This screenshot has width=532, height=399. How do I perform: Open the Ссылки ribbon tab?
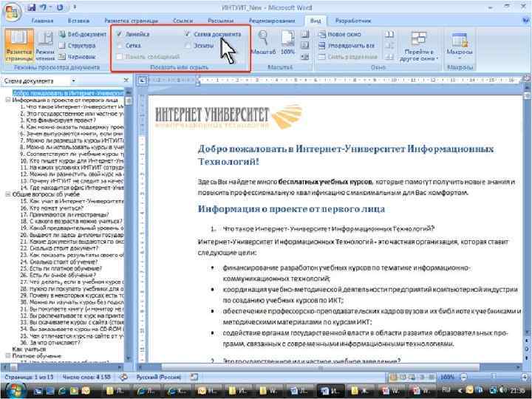[x=183, y=21]
